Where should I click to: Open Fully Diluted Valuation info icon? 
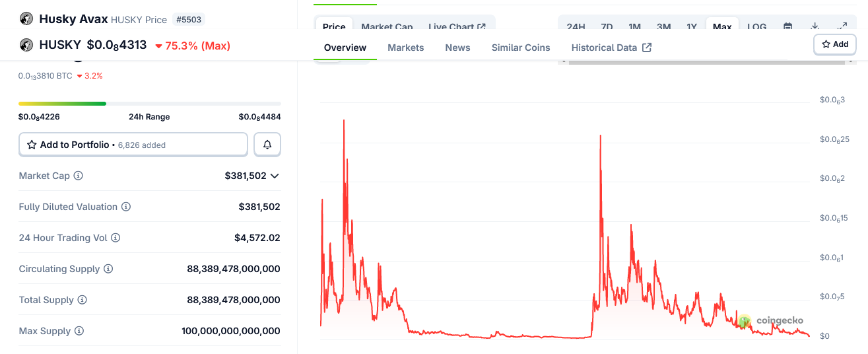(126, 207)
